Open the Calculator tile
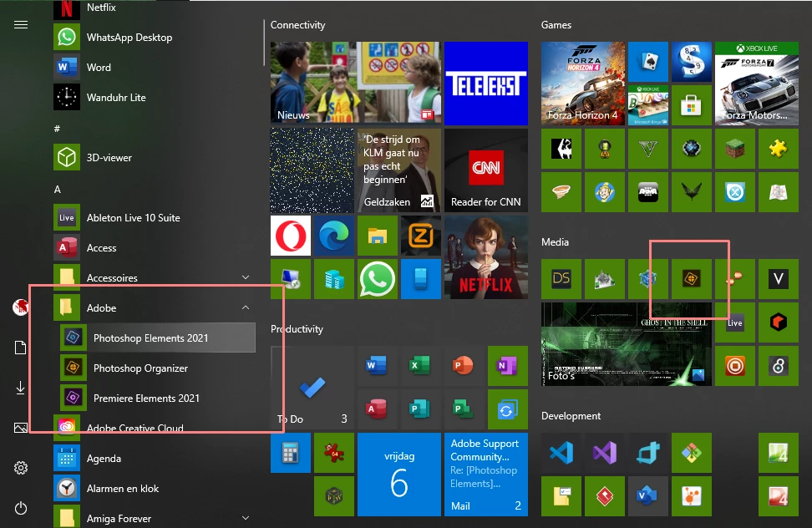Screen dimensions: 812x528 [x=291, y=453]
